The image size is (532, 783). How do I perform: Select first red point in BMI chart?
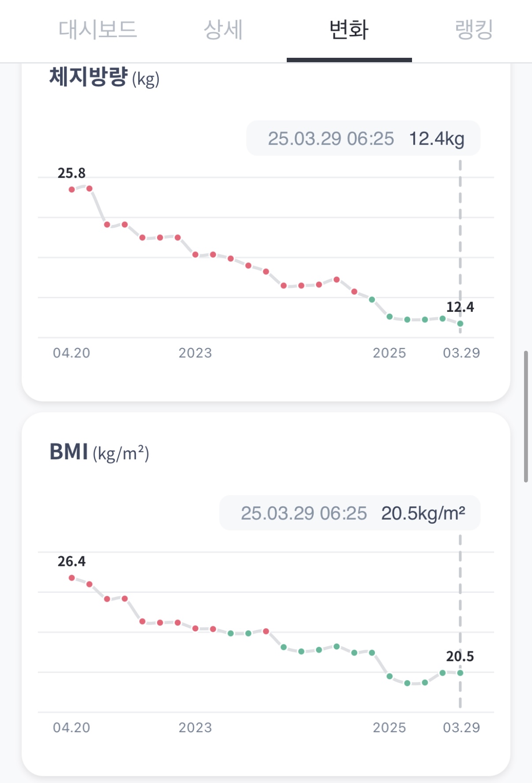click(72, 578)
